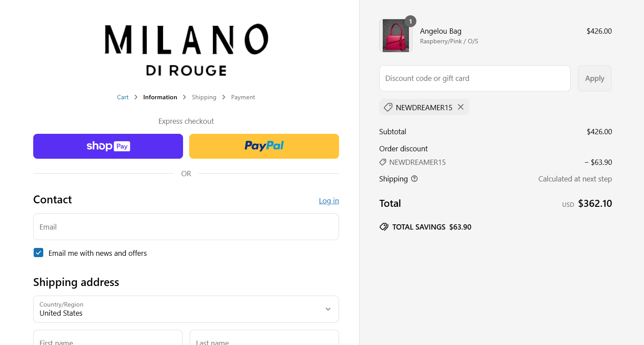Pay with the PayPal express checkout button
644x345 pixels.
coord(263,146)
